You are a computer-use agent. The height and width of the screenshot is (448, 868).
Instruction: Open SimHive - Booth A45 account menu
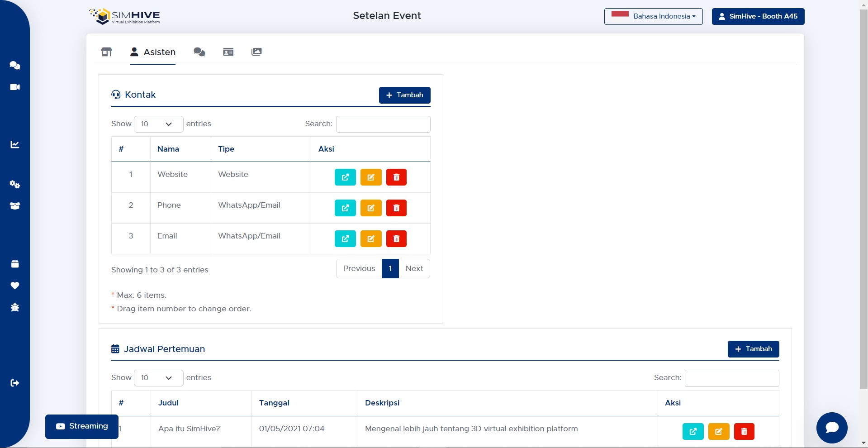[758, 16]
